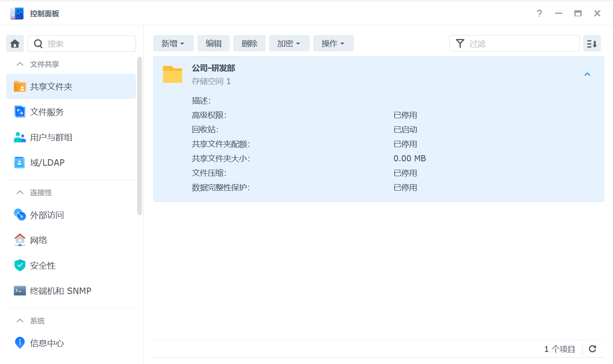Open 用户与群组 management
This screenshot has width=613, height=364.
coord(52,137)
